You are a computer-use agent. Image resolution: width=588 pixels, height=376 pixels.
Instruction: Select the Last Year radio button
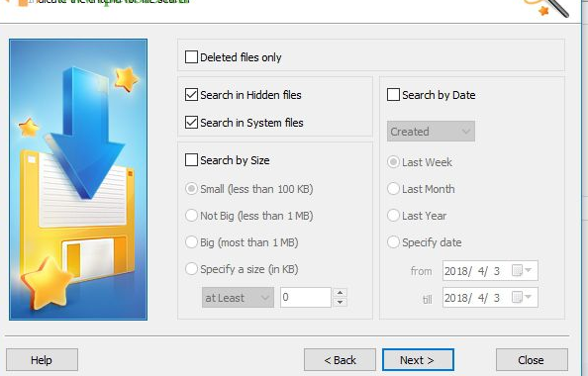click(393, 216)
